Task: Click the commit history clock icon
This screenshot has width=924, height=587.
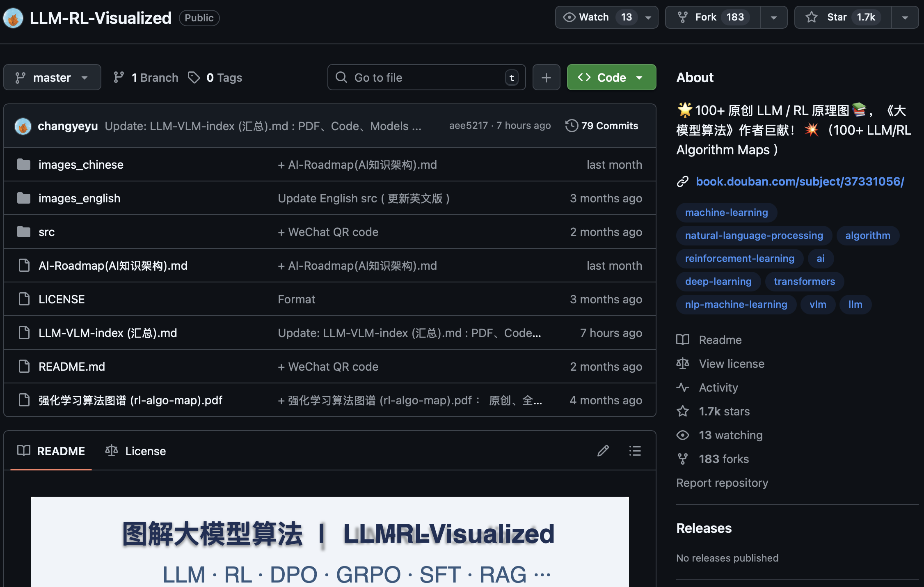Action: pyautogui.click(x=571, y=126)
